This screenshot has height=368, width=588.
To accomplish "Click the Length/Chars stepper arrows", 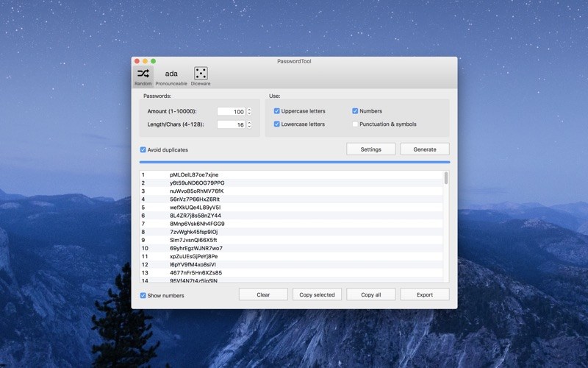I will [x=249, y=125].
